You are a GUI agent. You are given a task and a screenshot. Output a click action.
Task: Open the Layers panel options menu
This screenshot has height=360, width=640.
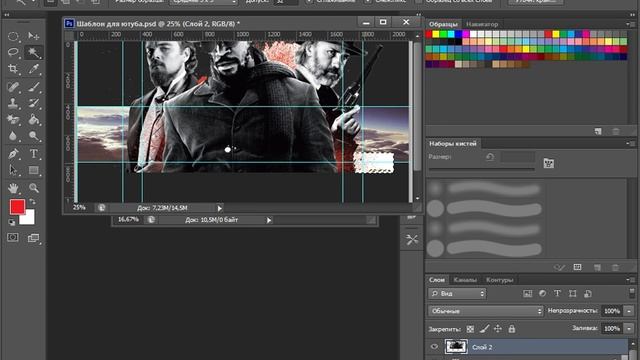click(x=630, y=280)
